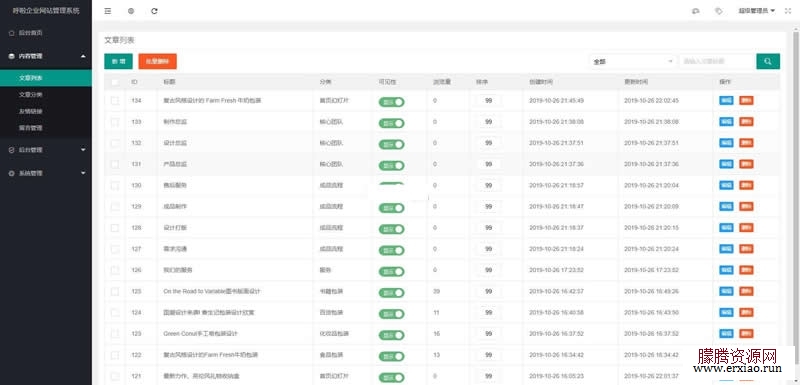Click blue edit button for article ID 134

[726, 100]
